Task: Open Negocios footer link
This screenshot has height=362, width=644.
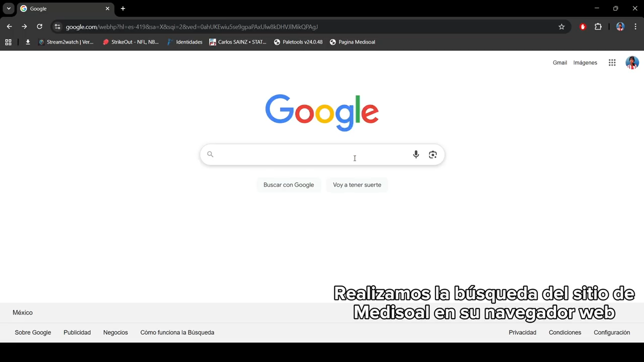Action: (116, 332)
